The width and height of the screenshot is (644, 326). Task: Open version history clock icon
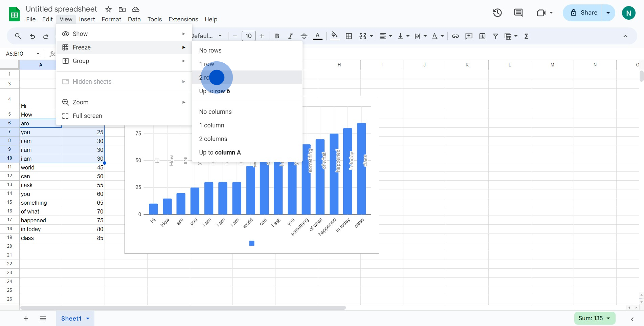[497, 13]
